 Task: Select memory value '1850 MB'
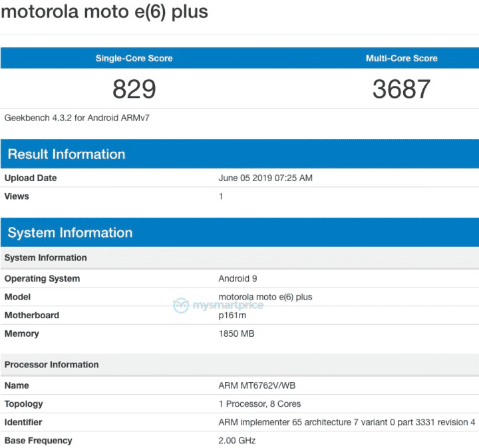point(236,334)
